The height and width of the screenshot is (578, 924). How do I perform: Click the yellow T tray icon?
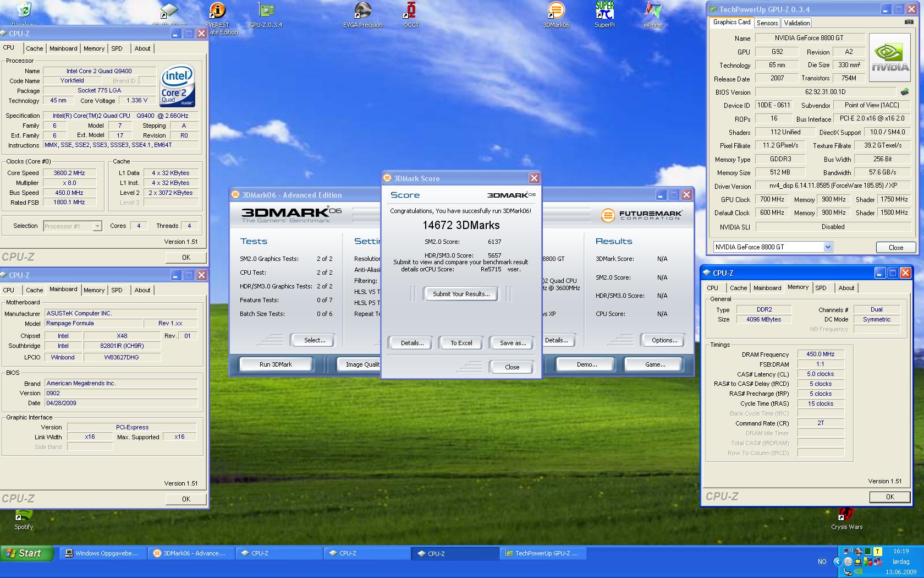[878, 552]
